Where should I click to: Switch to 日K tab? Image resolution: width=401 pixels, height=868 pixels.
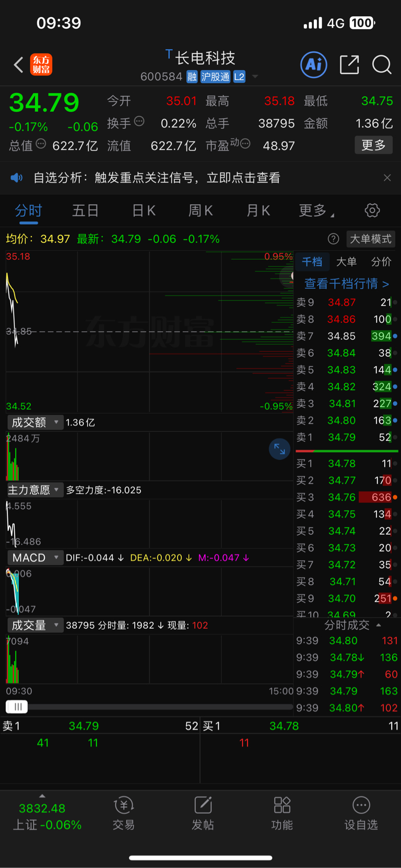pyautogui.click(x=144, y=210)
